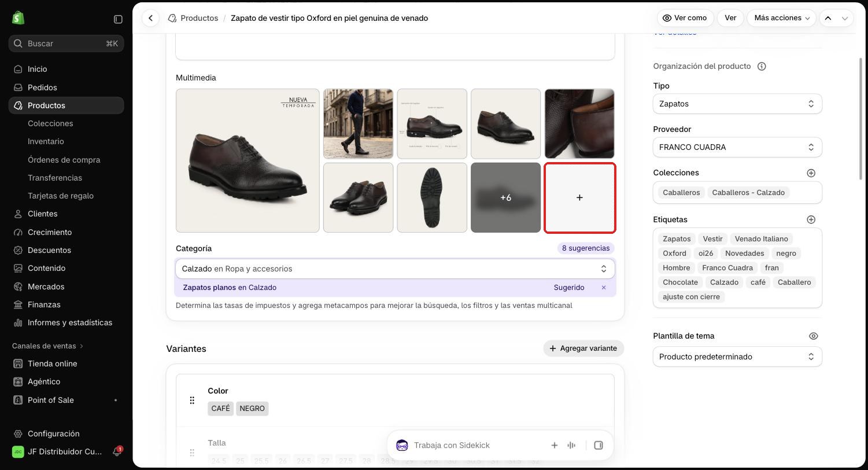Image resolution: width=868 pixels, height=470 pixels.
Task: Dismiss the Zapatos planos category suggestion
Action: coord(603,288)
